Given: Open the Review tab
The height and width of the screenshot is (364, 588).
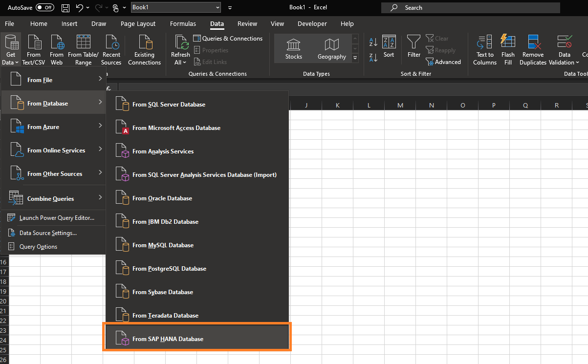Looking at the screenshot, I should point(247,23).
